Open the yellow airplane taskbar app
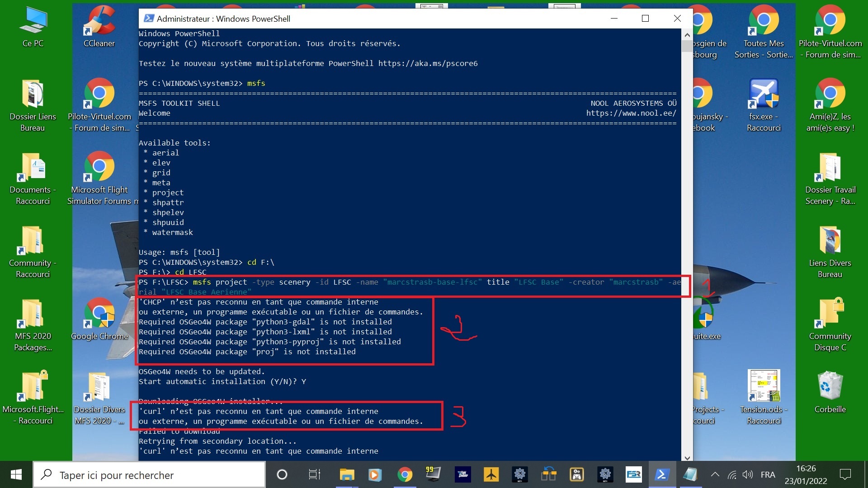The height and width of the screenshot is (488, 868). coord(491,474)
